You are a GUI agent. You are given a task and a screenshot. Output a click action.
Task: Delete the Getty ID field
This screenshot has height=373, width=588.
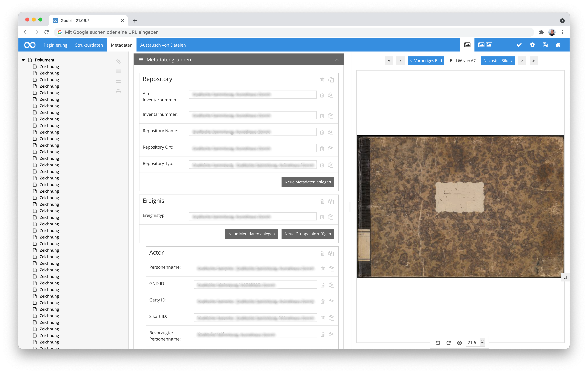pyautogui.click(x=323, y=301)
